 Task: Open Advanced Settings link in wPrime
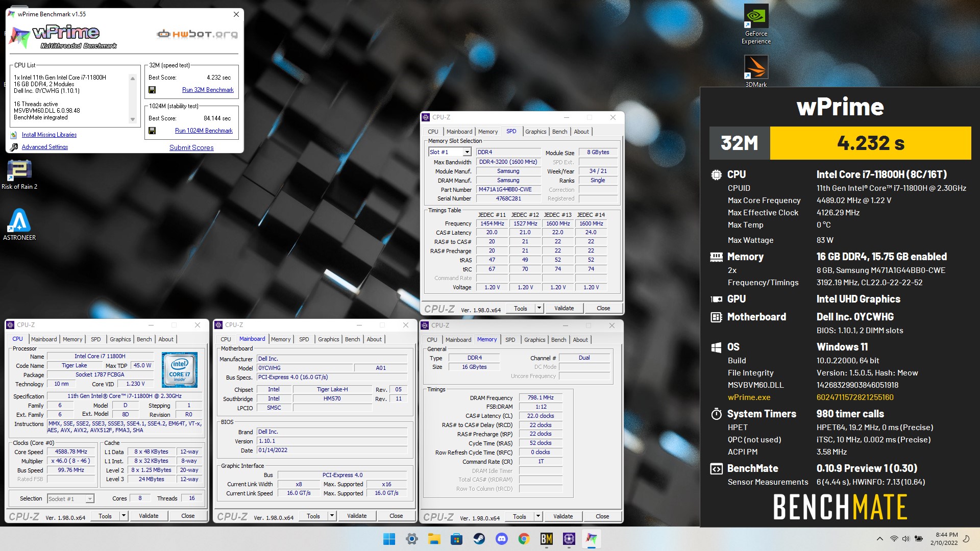coord(45,147)
